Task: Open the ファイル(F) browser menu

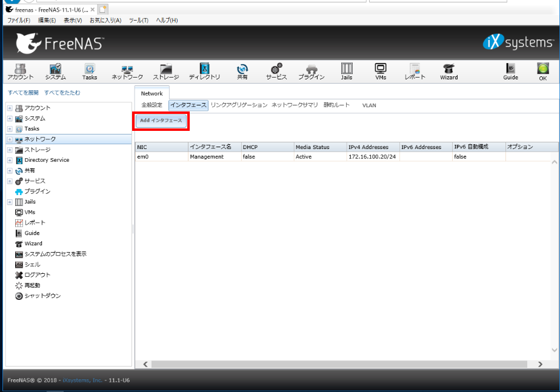Action: (19, 21)
